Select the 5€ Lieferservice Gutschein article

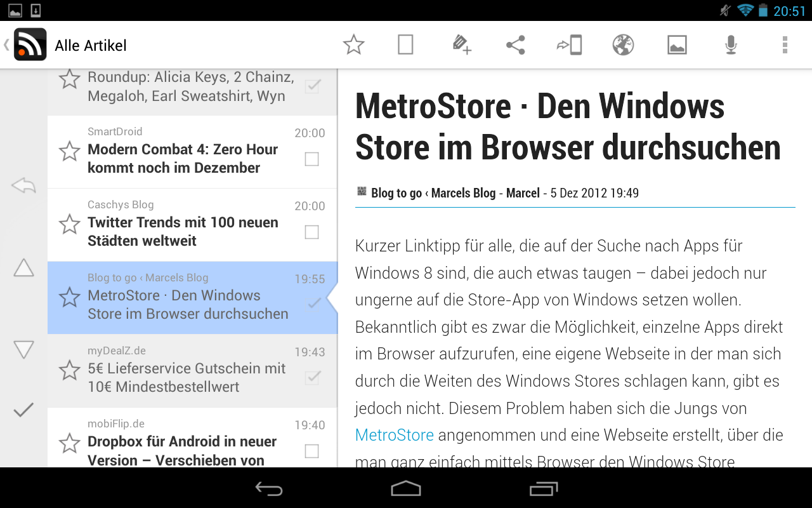click(x=187, y=377)
